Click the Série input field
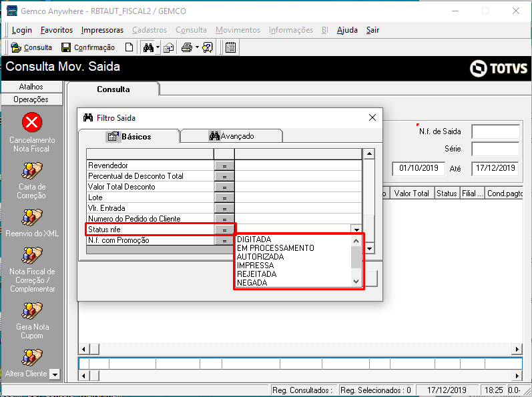532x397 pixels. 495,149
